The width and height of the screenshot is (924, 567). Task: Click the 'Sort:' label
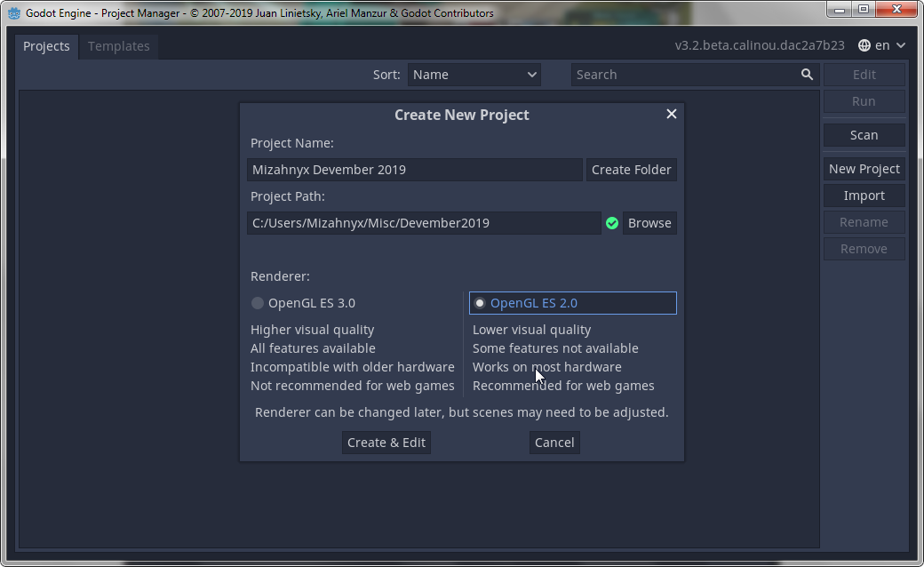pos(386,75)
